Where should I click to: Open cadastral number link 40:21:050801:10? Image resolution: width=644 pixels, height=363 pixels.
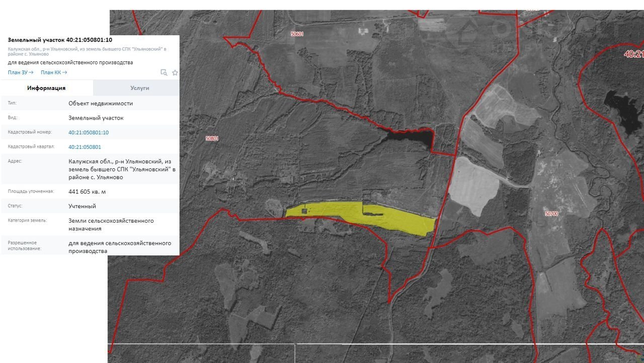[89, 133]
